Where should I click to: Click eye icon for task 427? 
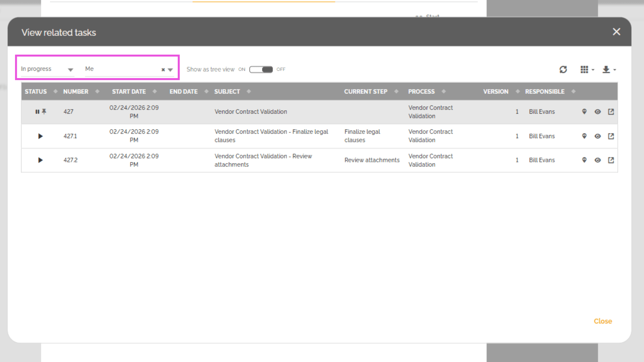click(598, 112)
